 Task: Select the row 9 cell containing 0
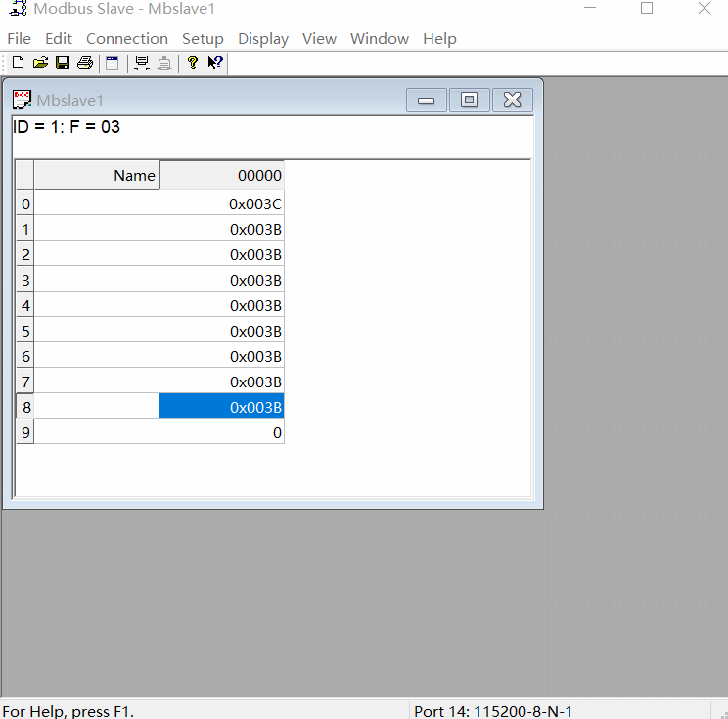[222, 432]
